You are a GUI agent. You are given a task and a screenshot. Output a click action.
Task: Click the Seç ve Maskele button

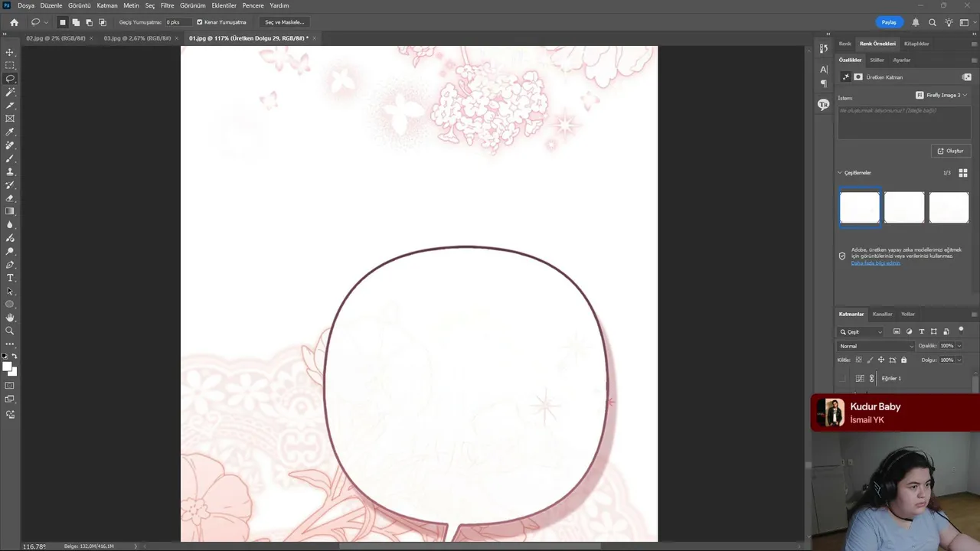tap(284, 22)
